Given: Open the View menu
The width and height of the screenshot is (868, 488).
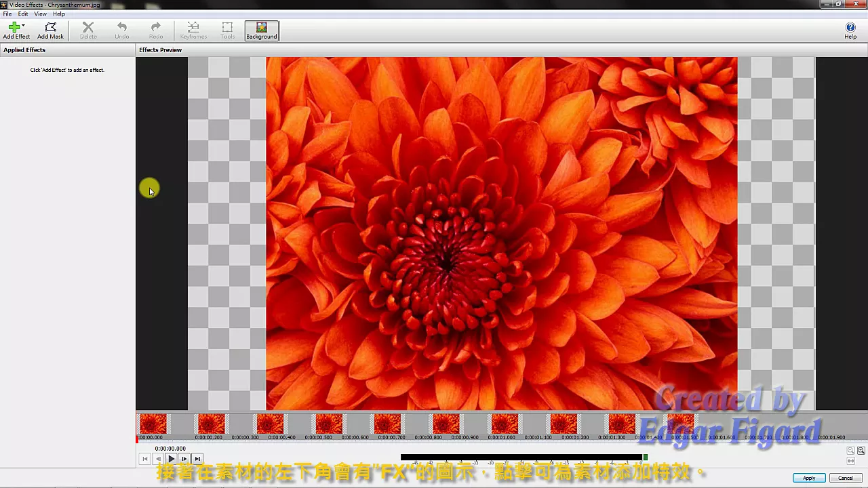Looking at the screenshot, I should 41,14.
